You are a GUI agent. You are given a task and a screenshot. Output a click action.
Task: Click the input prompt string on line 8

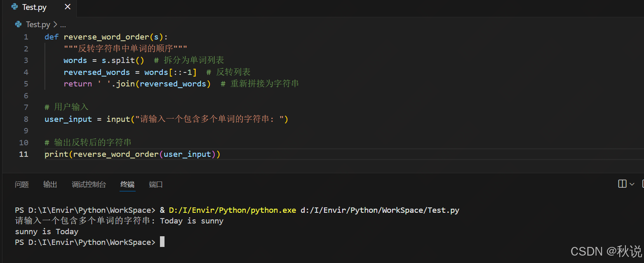(x=209, y=119)
